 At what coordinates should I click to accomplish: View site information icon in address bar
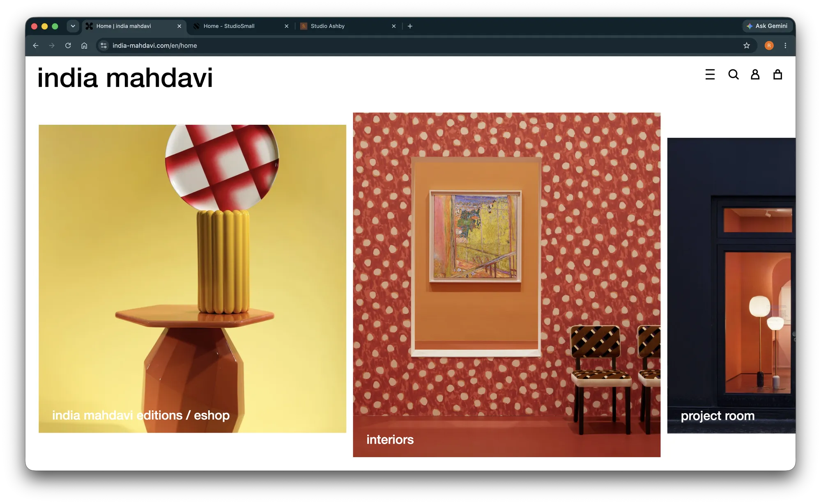pos(104,46)
